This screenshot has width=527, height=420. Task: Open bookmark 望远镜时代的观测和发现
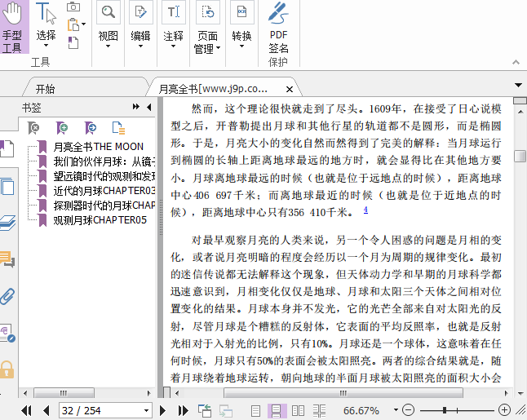point(104,176)
